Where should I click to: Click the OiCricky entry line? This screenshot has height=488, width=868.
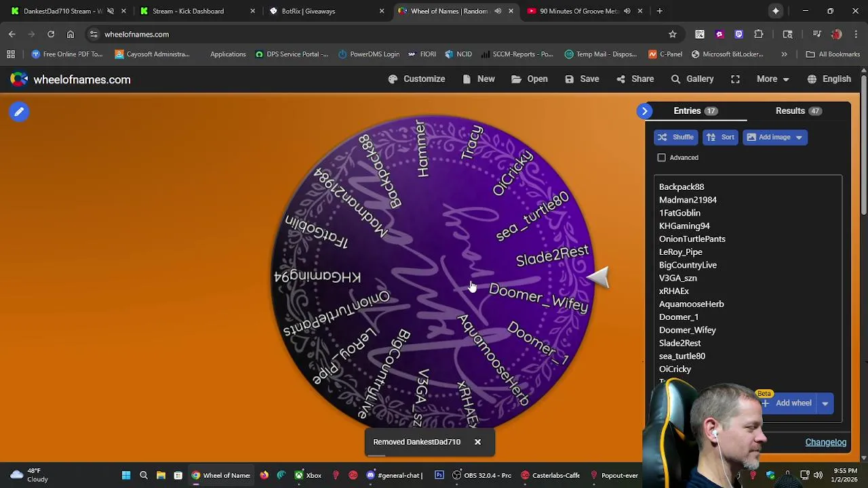click(x=675, y=369)
